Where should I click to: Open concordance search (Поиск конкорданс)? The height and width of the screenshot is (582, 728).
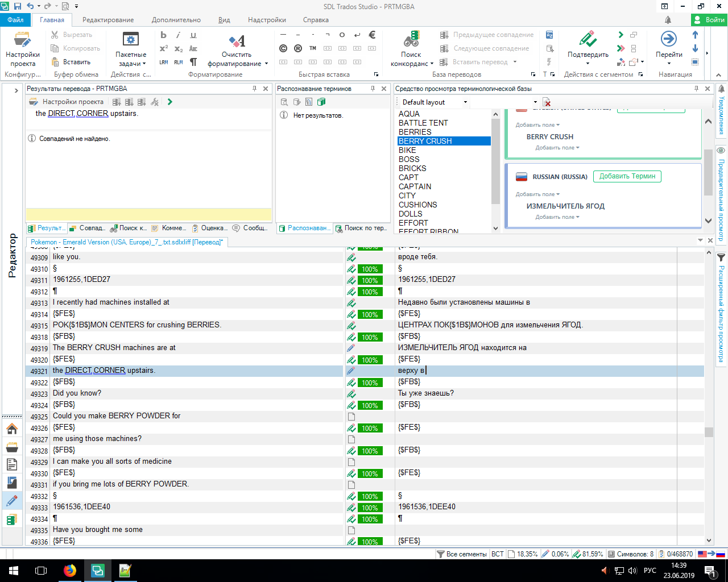[x=411, y=40]
